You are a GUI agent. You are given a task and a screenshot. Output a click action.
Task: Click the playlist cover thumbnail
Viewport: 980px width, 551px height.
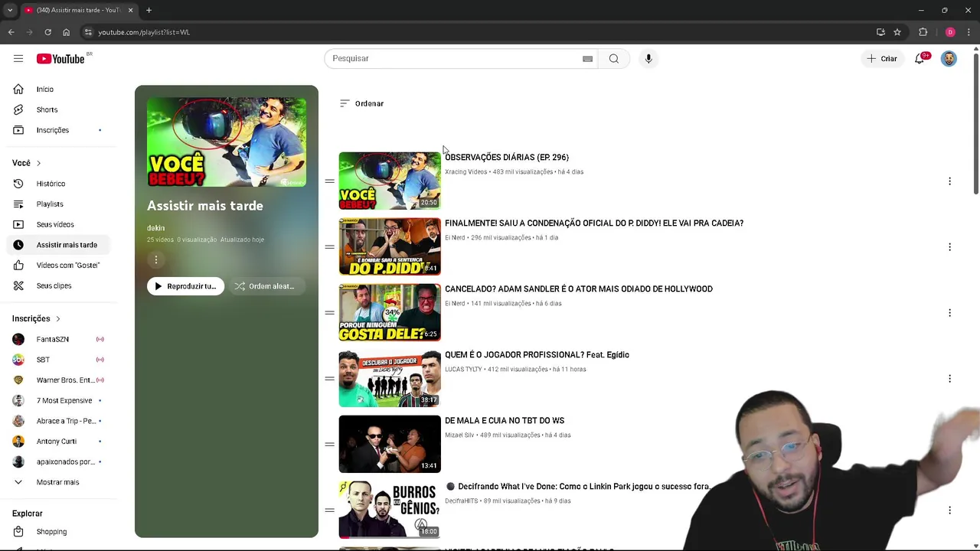(x=227, y=142)
